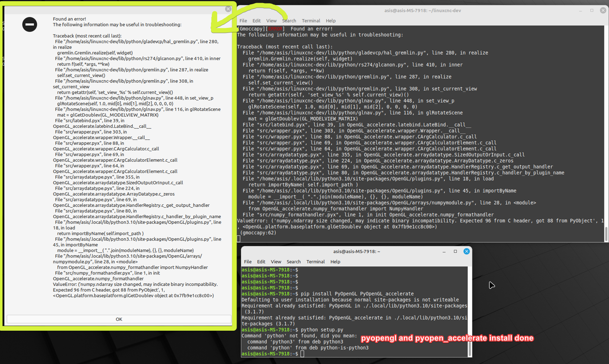Click '(gmoccapy:62)' line in the terminal

[x=258, y=233]
